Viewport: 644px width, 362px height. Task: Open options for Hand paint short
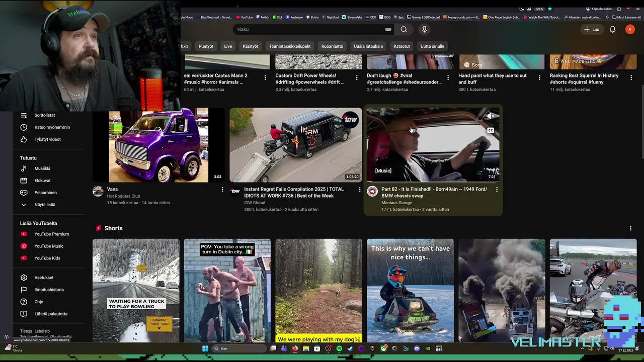539,77
